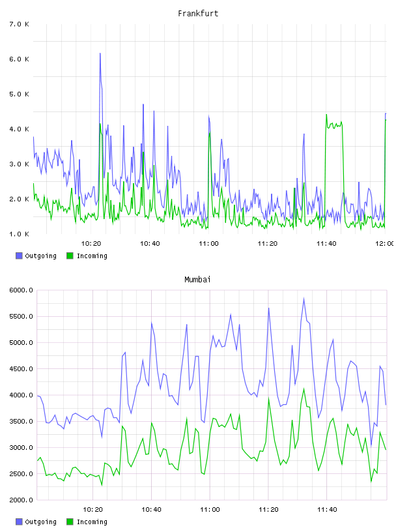The width and height of the screenshot is (396, 532).
Task: Click the 6000.0 axis label in Mumbai
Action: point(21,290)
